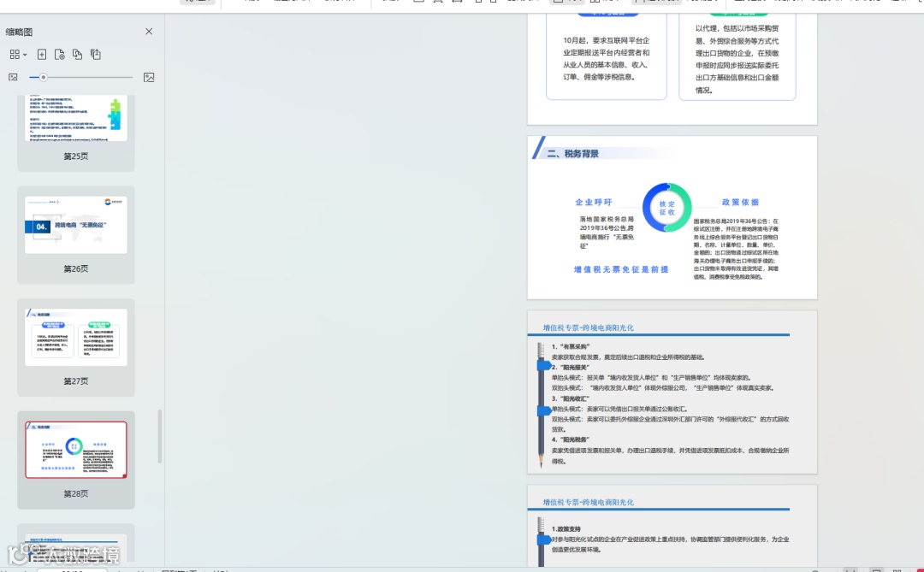Click the 增值税专票 title above 政策支持
The image size is (924, 572).
588,503
